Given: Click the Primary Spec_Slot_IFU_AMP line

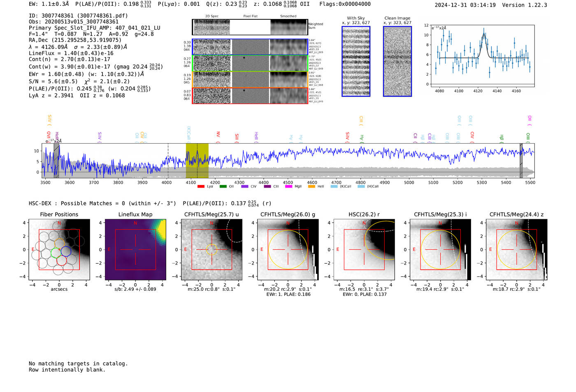Looking at the screenshot, I should tap(95, 28).
